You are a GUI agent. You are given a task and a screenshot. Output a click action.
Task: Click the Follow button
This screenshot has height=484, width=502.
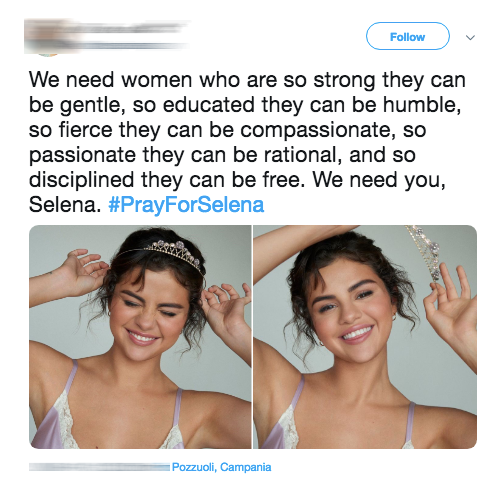pyautogui.click(x=407, y=36)
